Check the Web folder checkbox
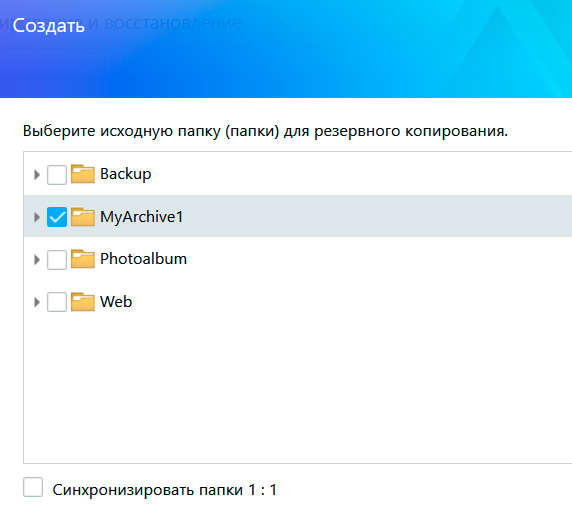This screenshot has height=526, width=572. pos(57,302)
